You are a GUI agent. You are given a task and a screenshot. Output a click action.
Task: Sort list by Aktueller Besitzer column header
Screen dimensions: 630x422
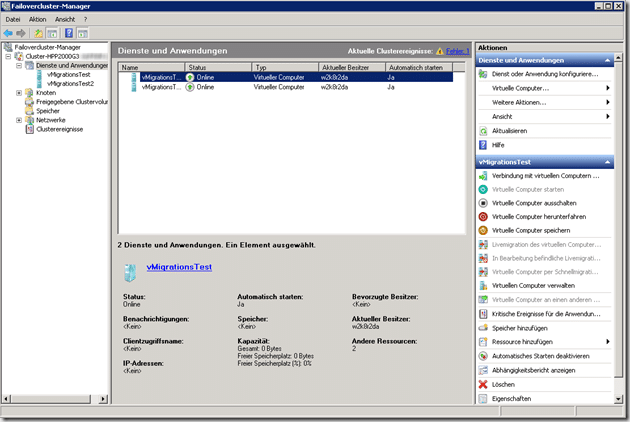(352, 67)
